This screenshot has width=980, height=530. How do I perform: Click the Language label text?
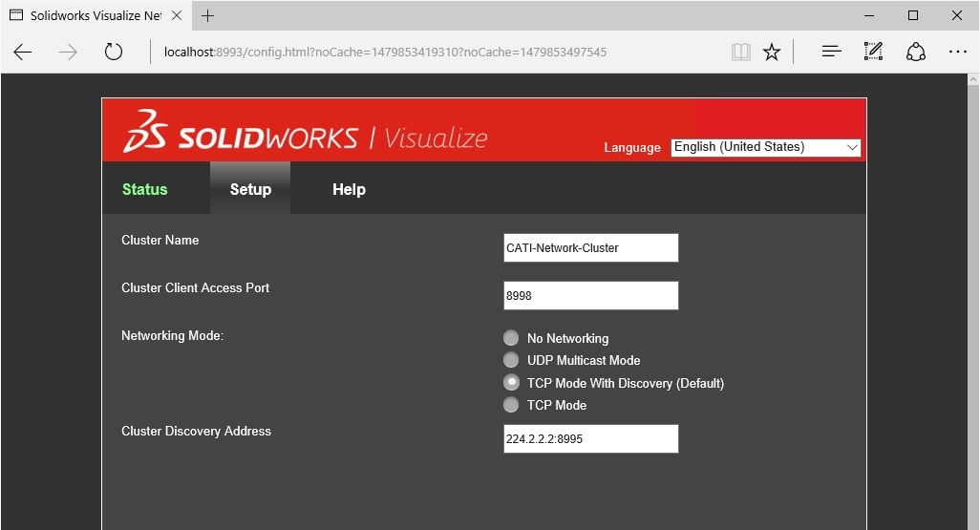pyautogui.click(x=632, y=147)
